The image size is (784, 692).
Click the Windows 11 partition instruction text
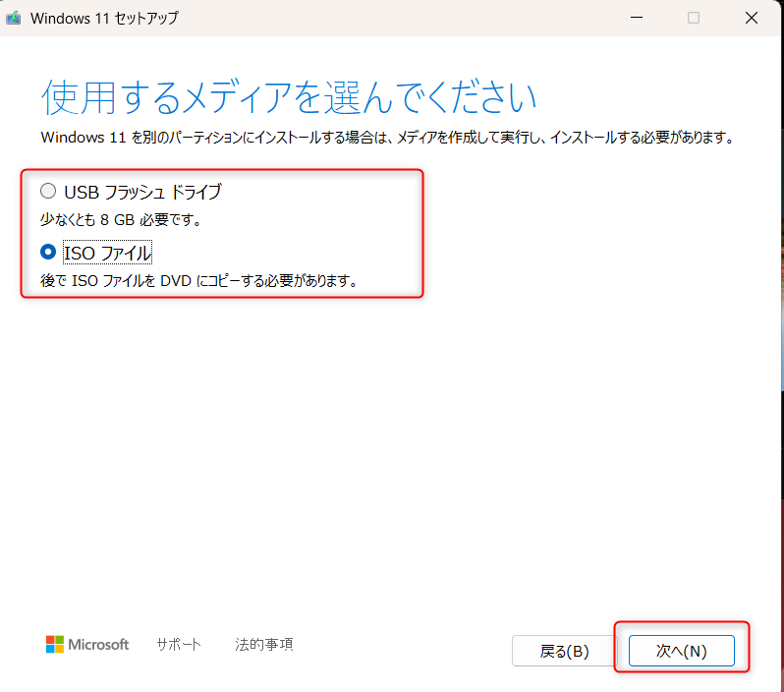click(387, 137)
